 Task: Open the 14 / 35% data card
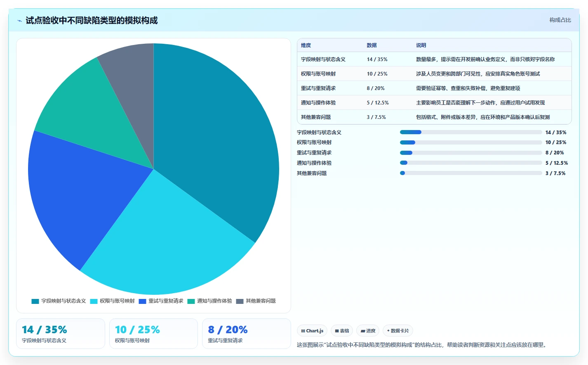(x=61, y=334)
